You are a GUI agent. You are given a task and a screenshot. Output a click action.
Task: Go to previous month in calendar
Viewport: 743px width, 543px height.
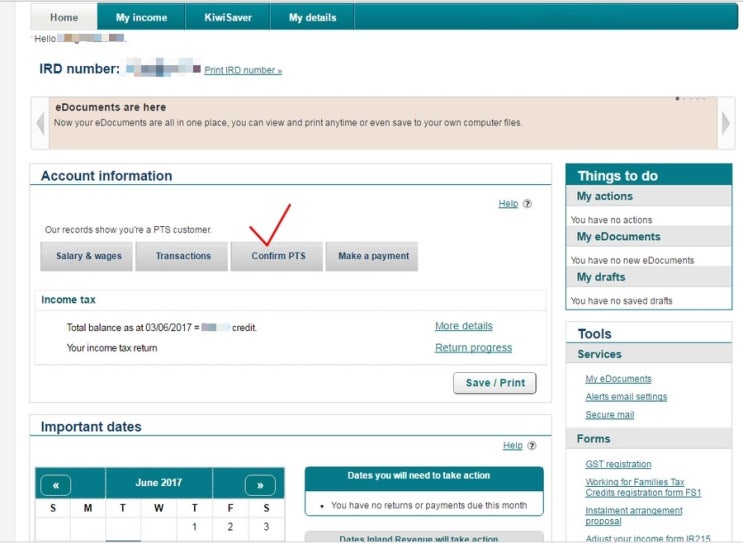pos(56,485)
